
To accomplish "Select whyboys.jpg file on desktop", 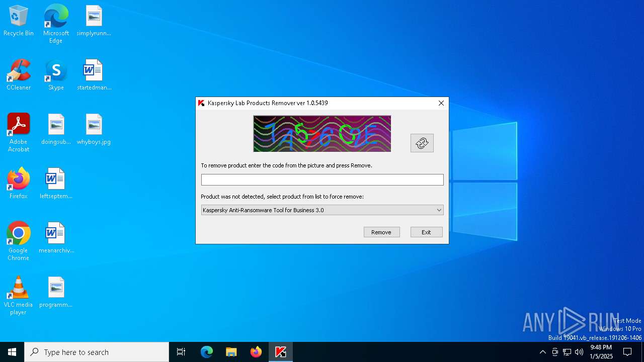I will click(x=94, y=130).
